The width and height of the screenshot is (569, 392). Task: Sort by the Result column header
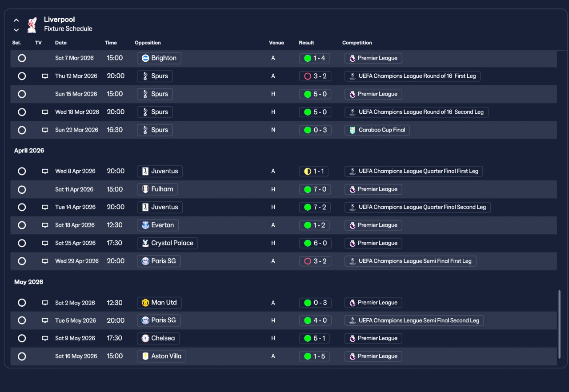pyautogui.click(x=306, y=43)
